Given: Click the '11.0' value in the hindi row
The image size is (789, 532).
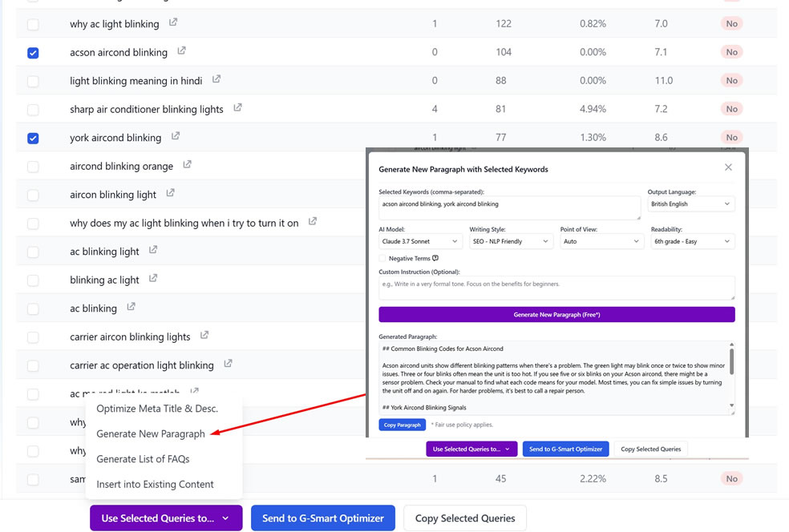Looking at the screenshot, I should tap(664, 80).
